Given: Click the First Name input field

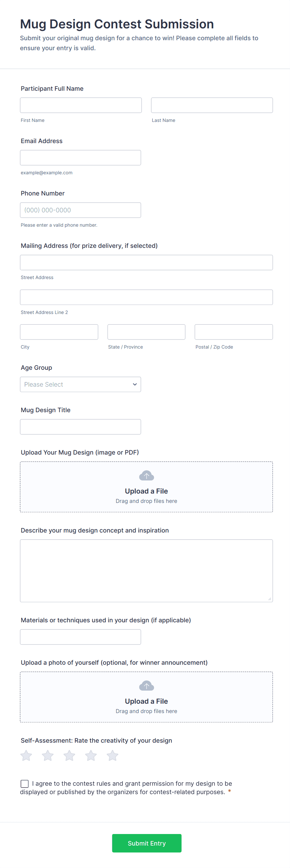Looking at the screenshot, I should [80, 105].
